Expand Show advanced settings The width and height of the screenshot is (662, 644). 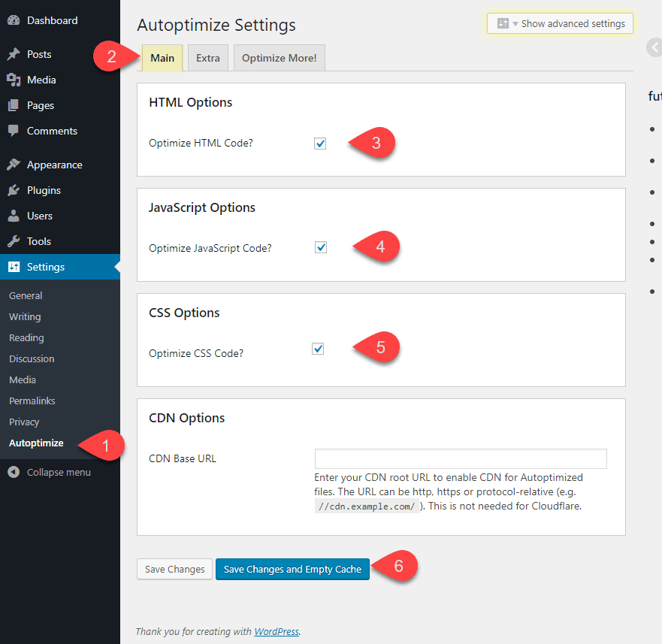click(x=561, y=23)
